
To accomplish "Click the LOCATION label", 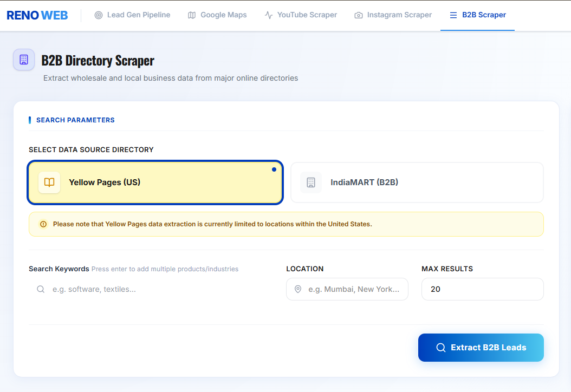I will pos(305,269).
